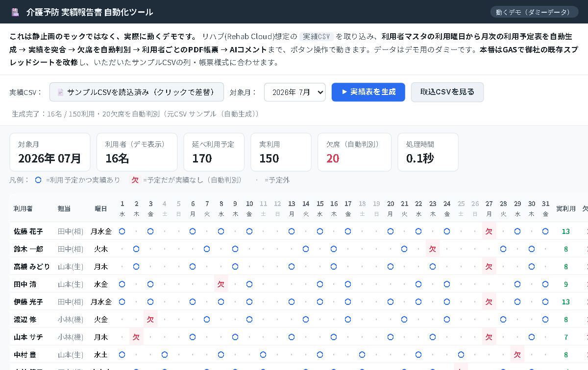Click the =予定外 legend text
This screenshot has width=588, height=370.
pos(277,180)
